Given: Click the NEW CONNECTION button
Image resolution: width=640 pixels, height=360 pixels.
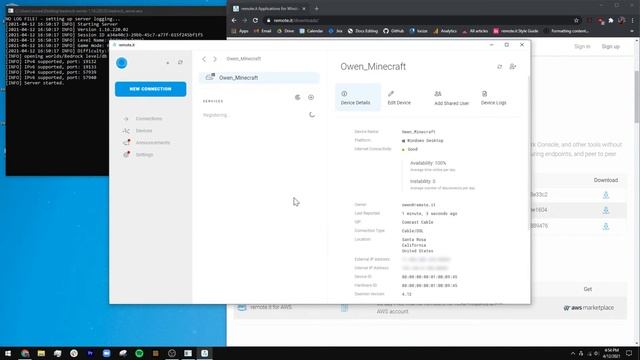Looking at the screenshot, I should pyautogui.click(x=150, y=89).
